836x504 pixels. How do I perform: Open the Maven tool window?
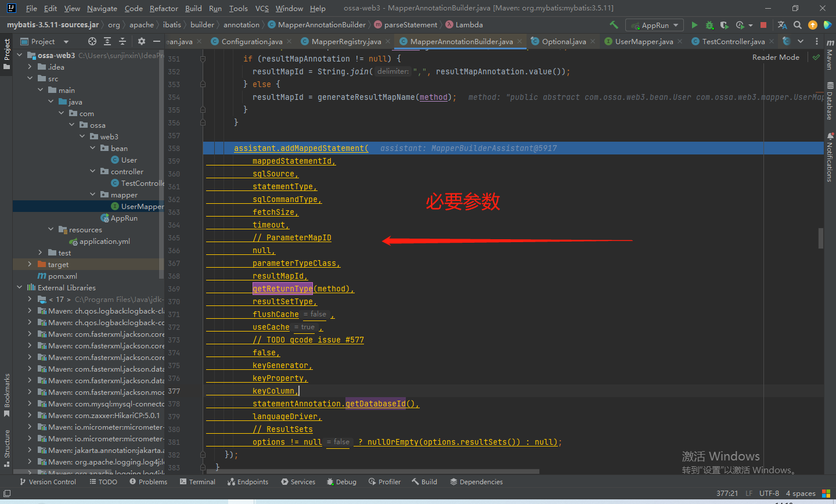tap(830, 56)
